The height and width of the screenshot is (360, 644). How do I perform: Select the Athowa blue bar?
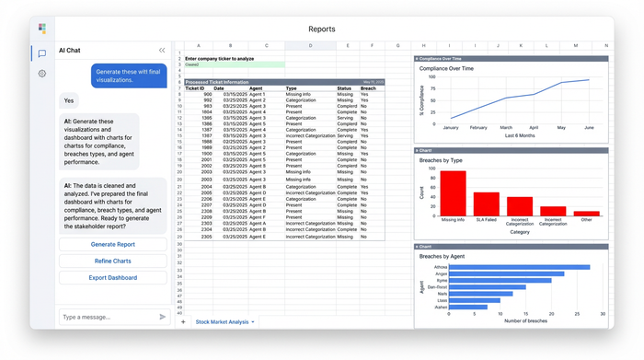pyautogui.click(x=519, y=267)
